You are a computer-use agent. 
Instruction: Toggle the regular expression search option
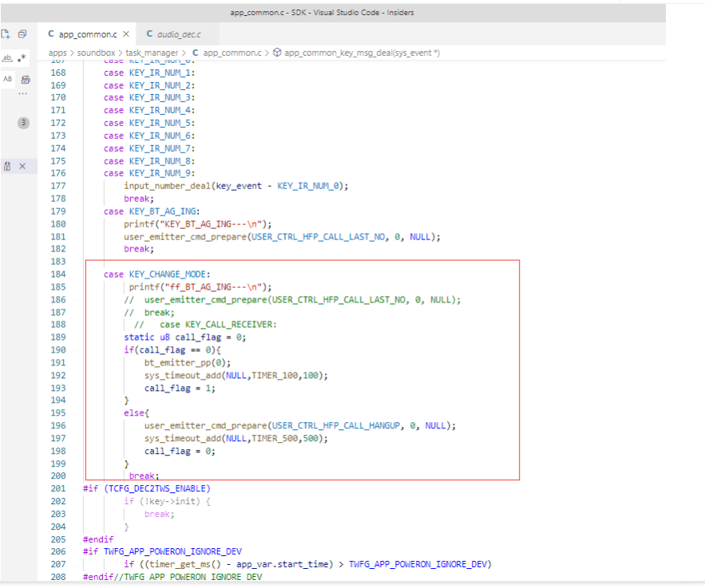(x=22, y=57)
